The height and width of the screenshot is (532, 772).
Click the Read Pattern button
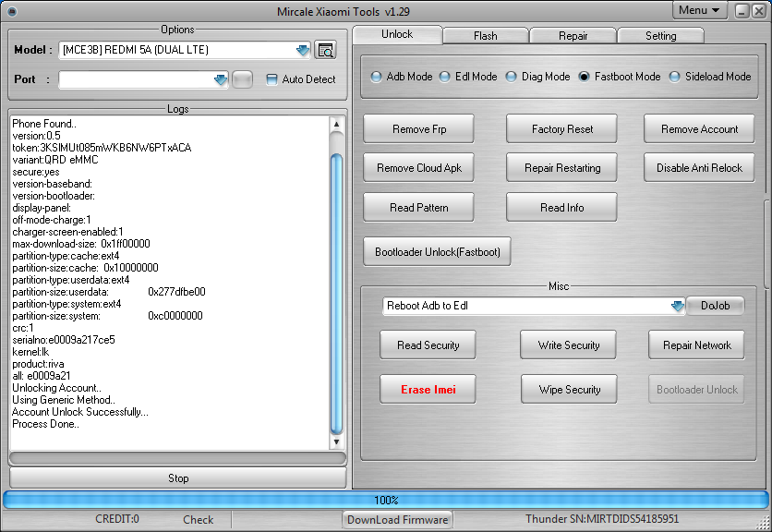click(419, 208)
